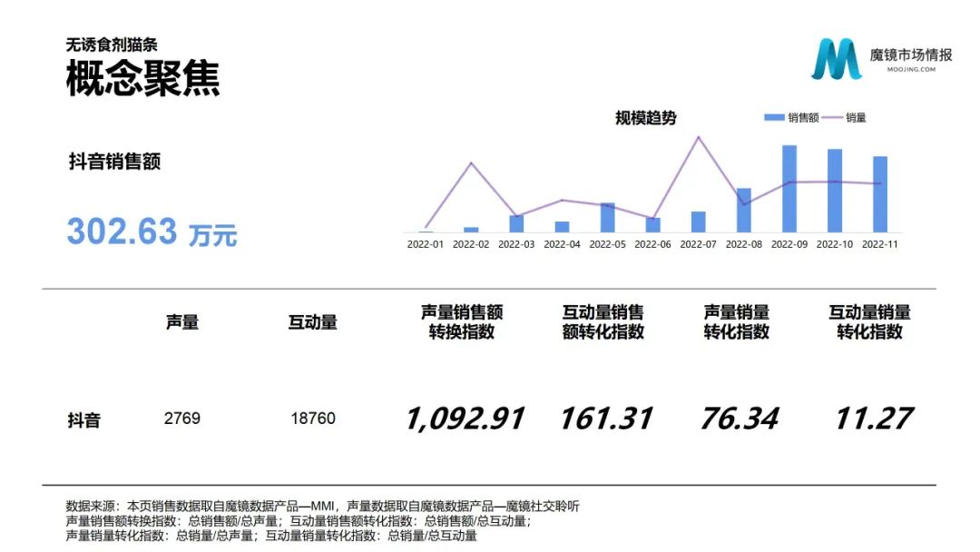Click the sales volume line peak at 2022-02

click(x=471, y=163)
